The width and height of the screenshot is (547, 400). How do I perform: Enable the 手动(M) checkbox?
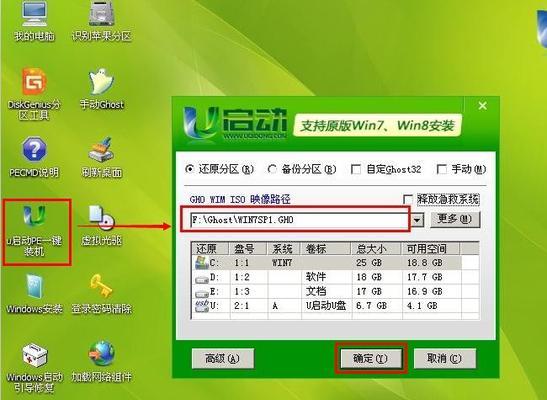442,169
